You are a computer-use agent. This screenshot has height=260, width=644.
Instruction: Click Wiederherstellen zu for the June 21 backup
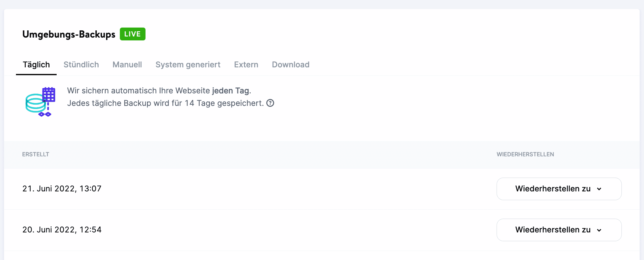559,189
